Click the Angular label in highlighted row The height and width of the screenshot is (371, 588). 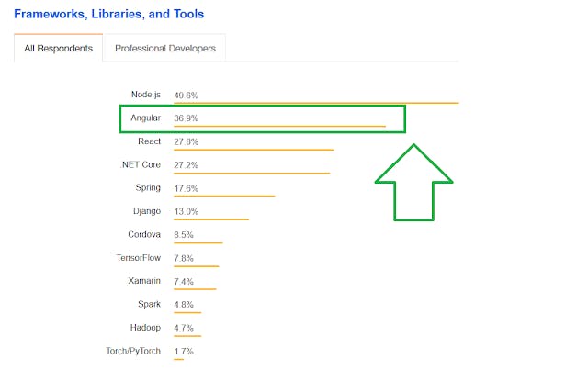point(147,118)
